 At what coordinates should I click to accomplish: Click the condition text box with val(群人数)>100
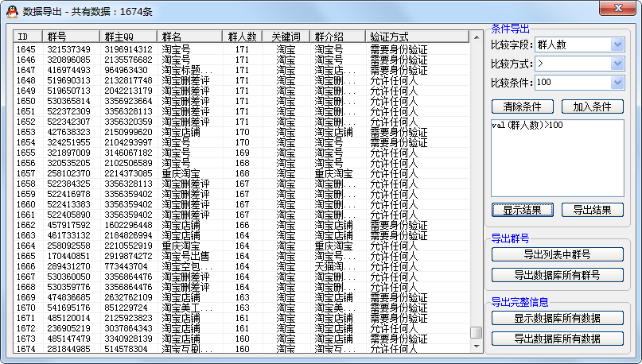click(x=557, y=159)
